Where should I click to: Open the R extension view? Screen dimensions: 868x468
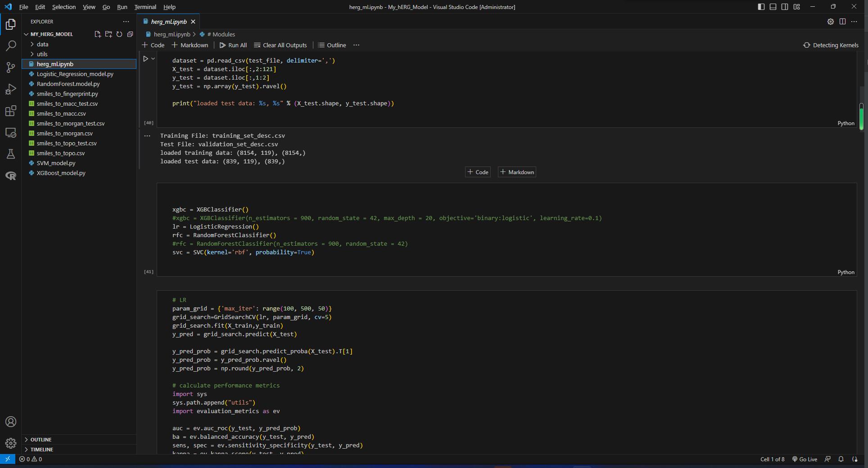[x=11, y=175]
